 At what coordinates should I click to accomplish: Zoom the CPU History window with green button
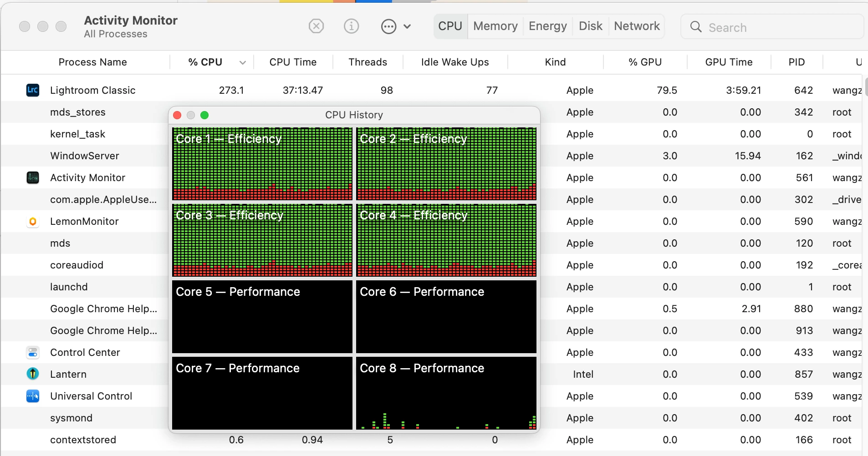pyautogui.click(x=204, y=115)
